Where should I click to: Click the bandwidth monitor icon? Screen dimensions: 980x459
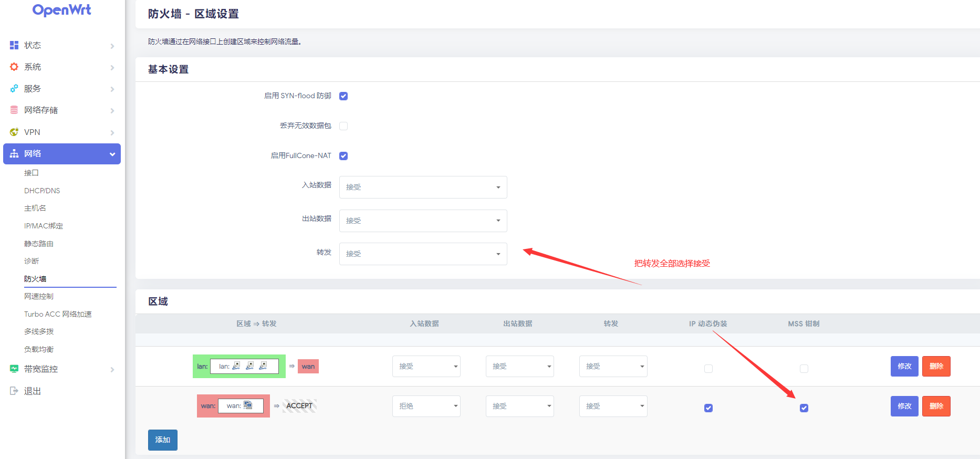click(14, 369)
